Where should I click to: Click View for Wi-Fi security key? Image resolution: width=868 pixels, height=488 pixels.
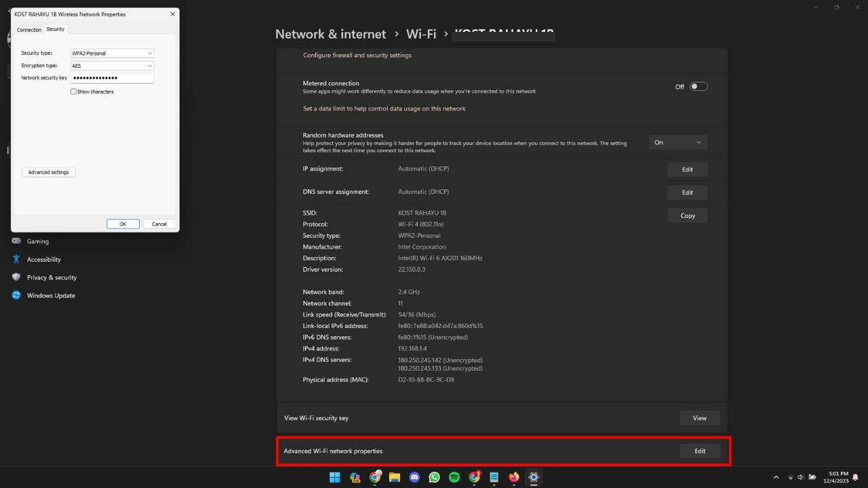pos(699,418)
